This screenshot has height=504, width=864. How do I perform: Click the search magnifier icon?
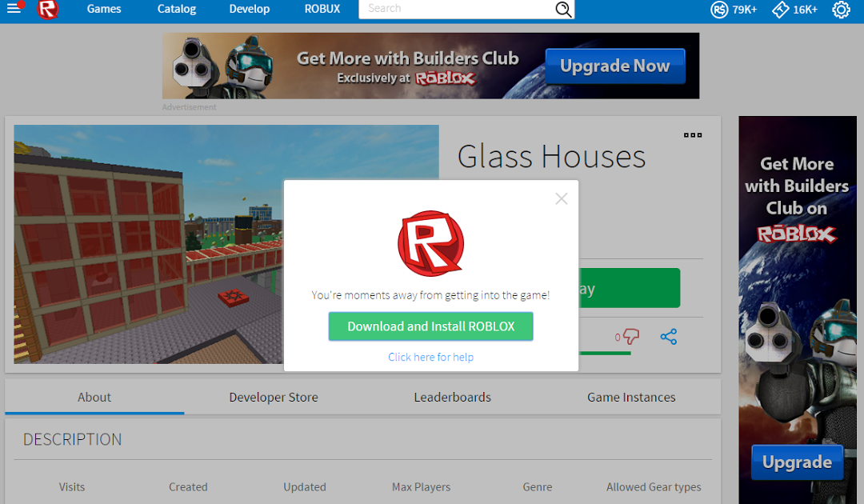(562, 9)
